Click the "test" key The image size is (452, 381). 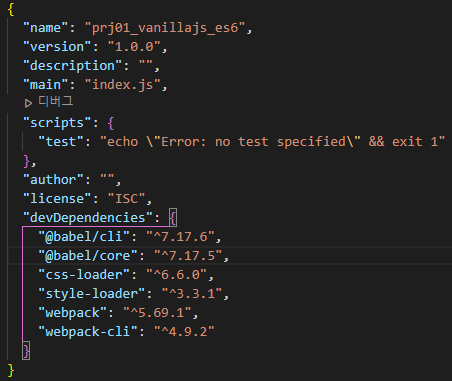click(61, 142)
